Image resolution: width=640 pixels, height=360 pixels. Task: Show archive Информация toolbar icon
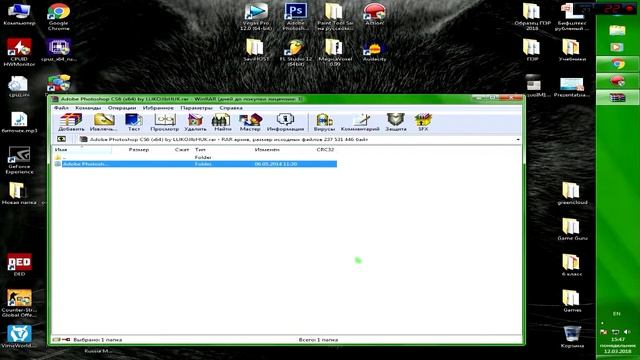click(x=285, y=122)
